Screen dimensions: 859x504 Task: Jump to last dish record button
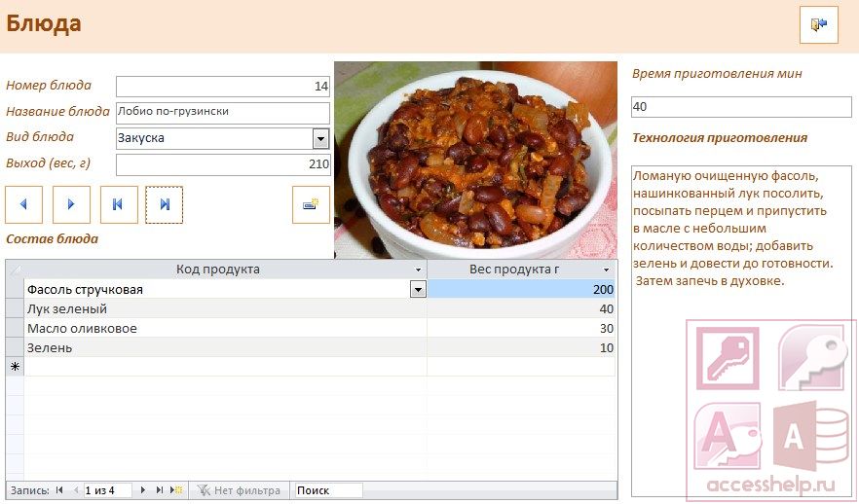click(165, 204)
